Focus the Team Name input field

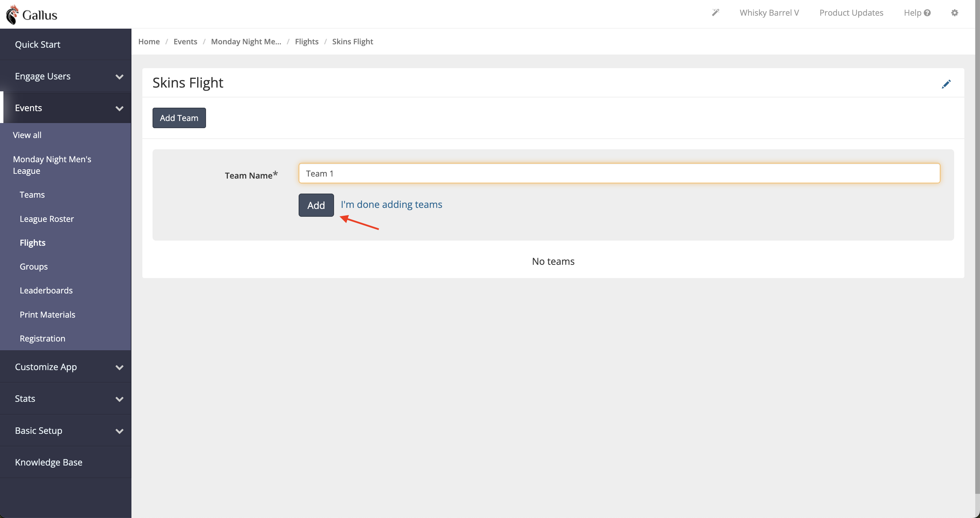point(619,173)
